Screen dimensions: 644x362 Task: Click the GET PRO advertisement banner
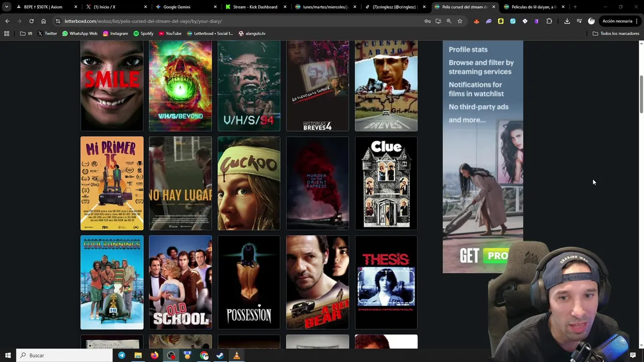click(x=482, y=156)
